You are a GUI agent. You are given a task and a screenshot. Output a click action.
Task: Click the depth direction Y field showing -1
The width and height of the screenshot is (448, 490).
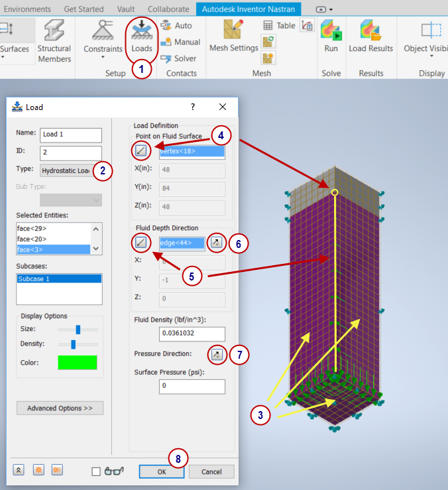(x=192, y=280)
